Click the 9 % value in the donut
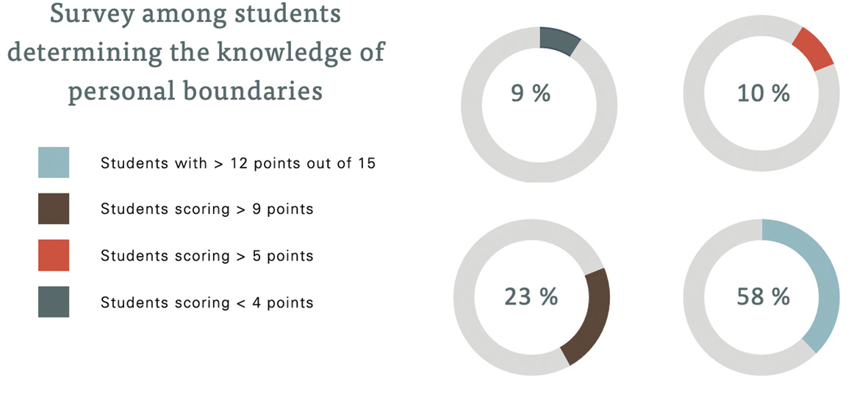This screenshot has width=868, height=395. (531, 94)
